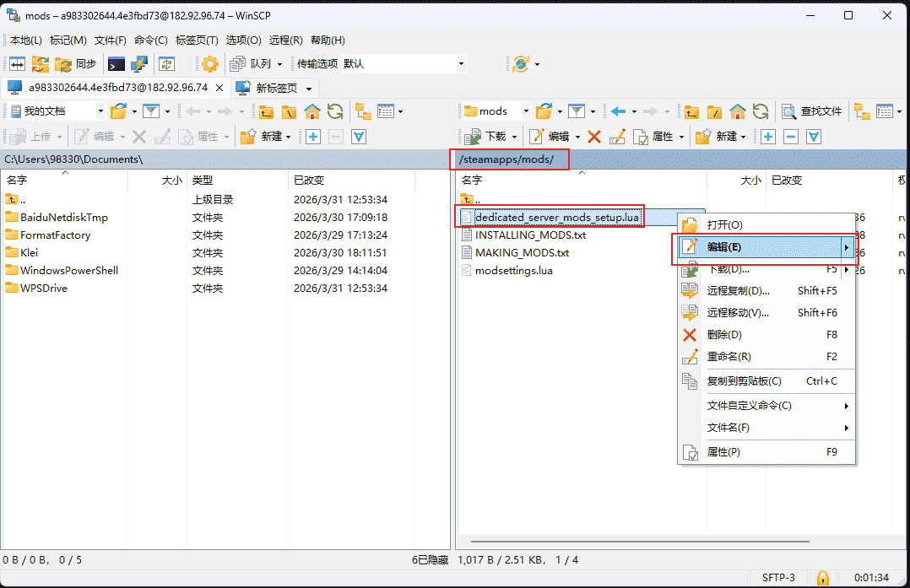Click the 队列 queue button

[x=250, y=64]
